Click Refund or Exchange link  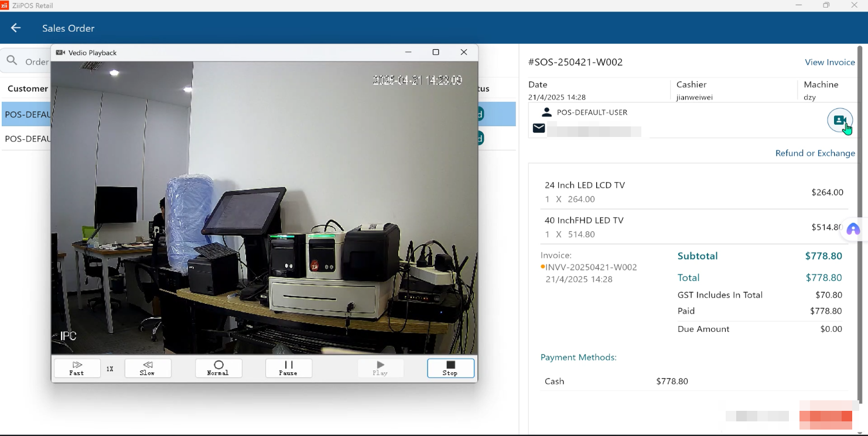815,153
